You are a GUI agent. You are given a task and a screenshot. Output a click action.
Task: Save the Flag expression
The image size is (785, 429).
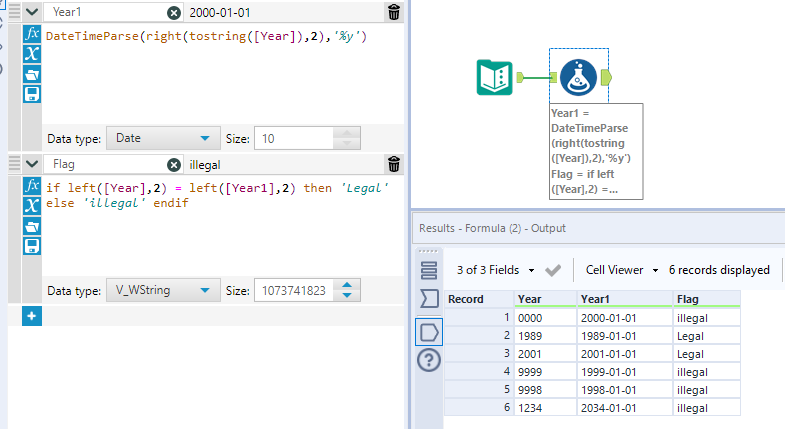[x=32, y=246]
